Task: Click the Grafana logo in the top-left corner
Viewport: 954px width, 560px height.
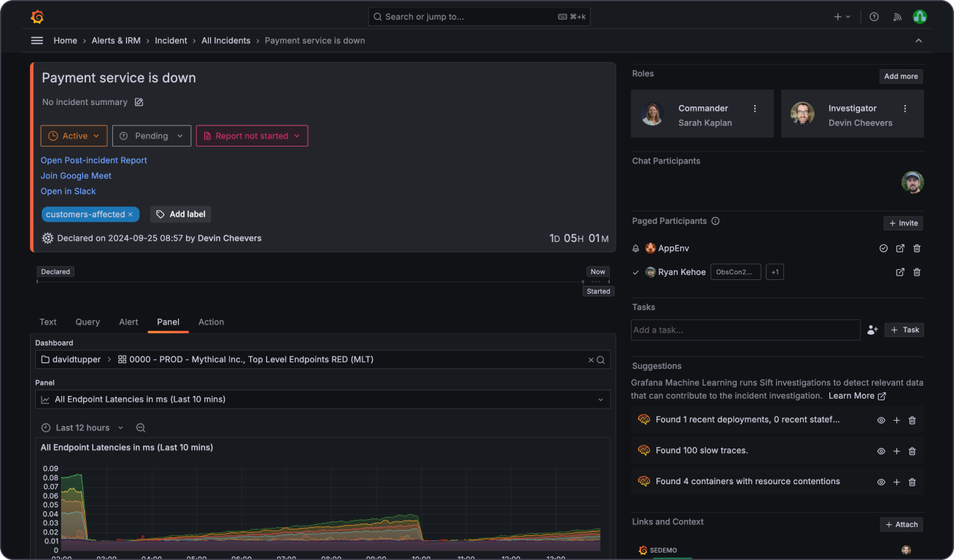Action: point(37,16)
